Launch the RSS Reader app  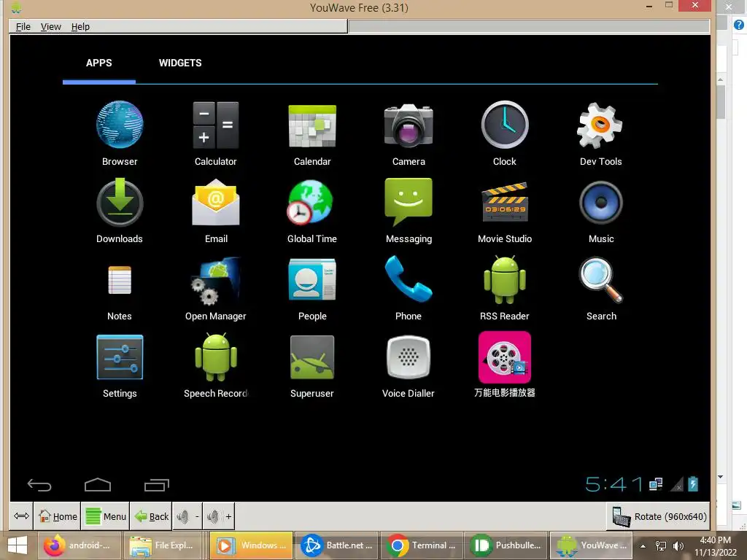point(505,288)
